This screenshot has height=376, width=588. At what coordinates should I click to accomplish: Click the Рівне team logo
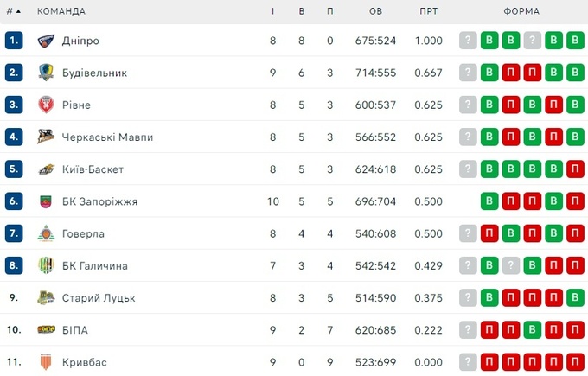(x=46, y=105)
